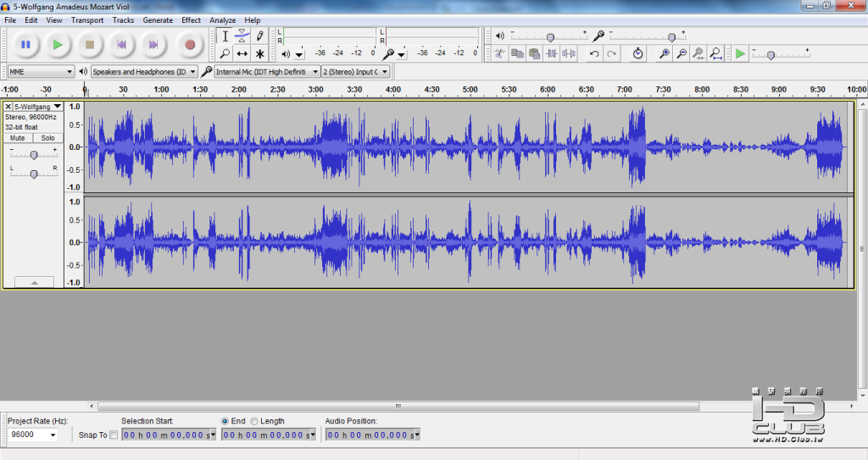Image resolution: width=868 pixels, height=460 pixels.
Task: Collapse the track with bottom arrow button
Action: 34,282
